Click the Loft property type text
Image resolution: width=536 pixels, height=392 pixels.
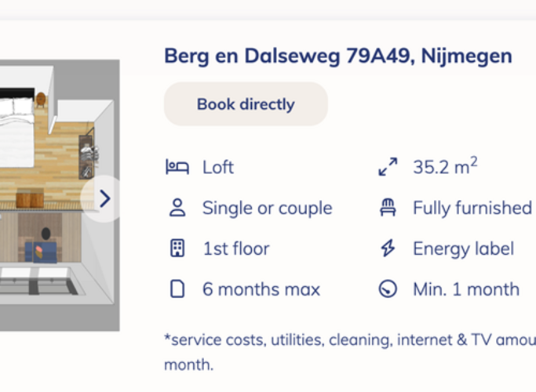pyautogui.click(x=218, y=167)
